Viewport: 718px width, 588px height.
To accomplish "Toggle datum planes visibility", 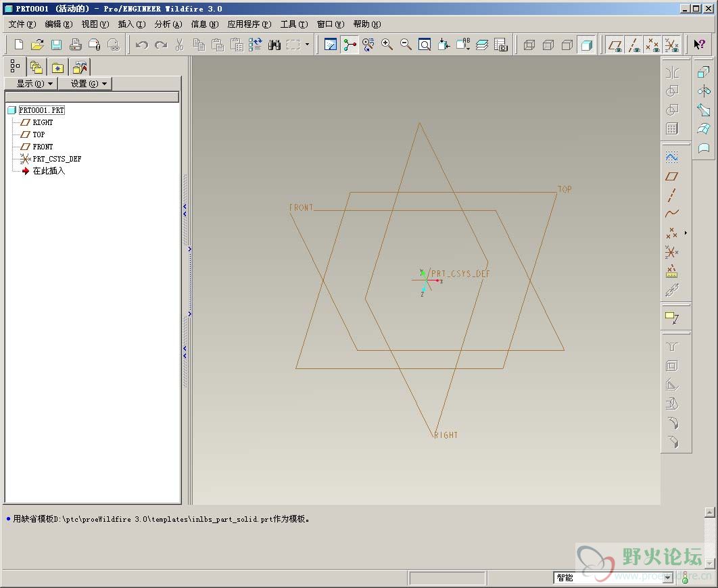I will click(x=615, y=45).
